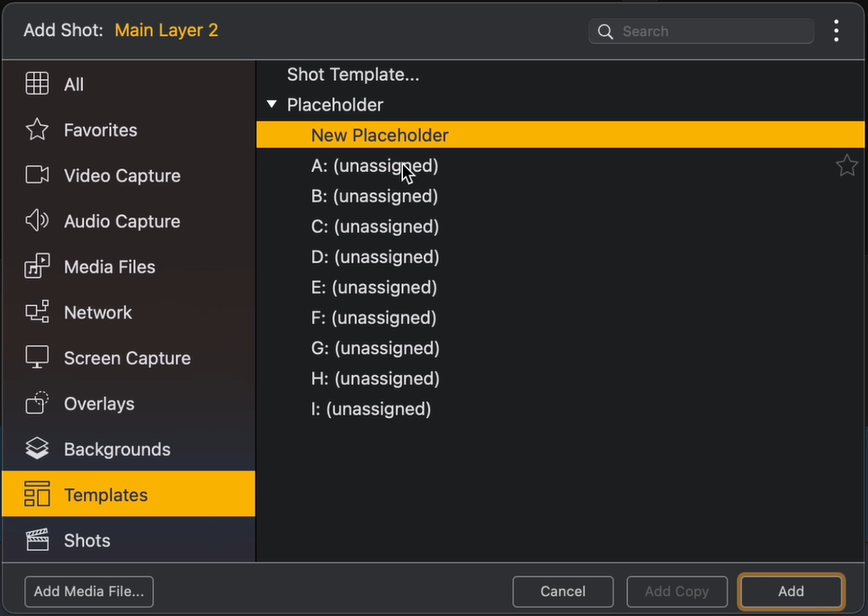This screenshot has height=616, width=868.
Task: Click the Overlays icon in sidebar
Action: click(37, 403)
